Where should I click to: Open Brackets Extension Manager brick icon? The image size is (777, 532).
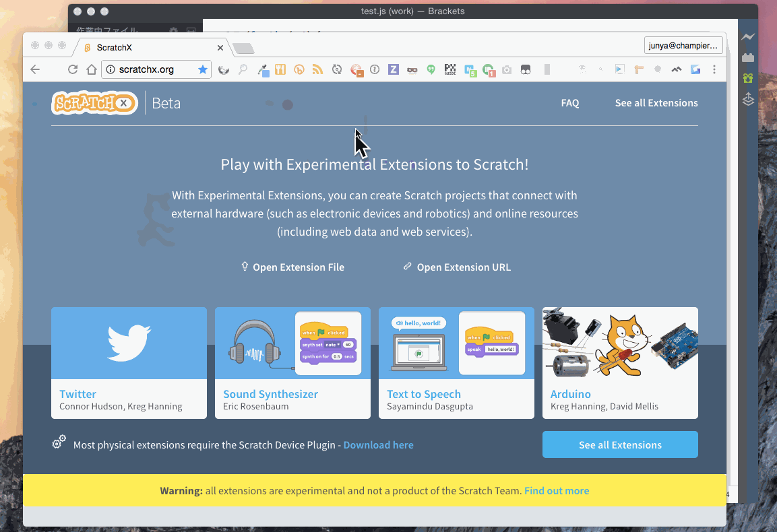748,57
